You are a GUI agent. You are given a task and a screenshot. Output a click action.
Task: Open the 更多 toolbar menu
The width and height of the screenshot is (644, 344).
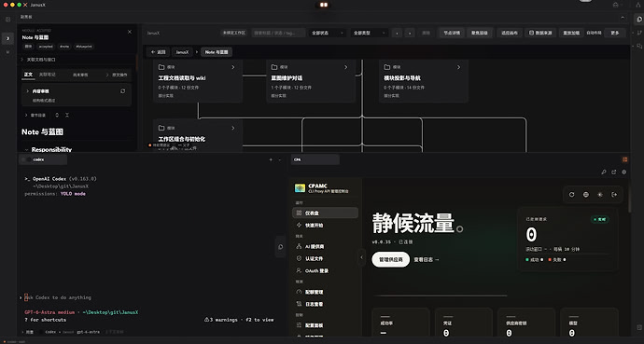615,33
